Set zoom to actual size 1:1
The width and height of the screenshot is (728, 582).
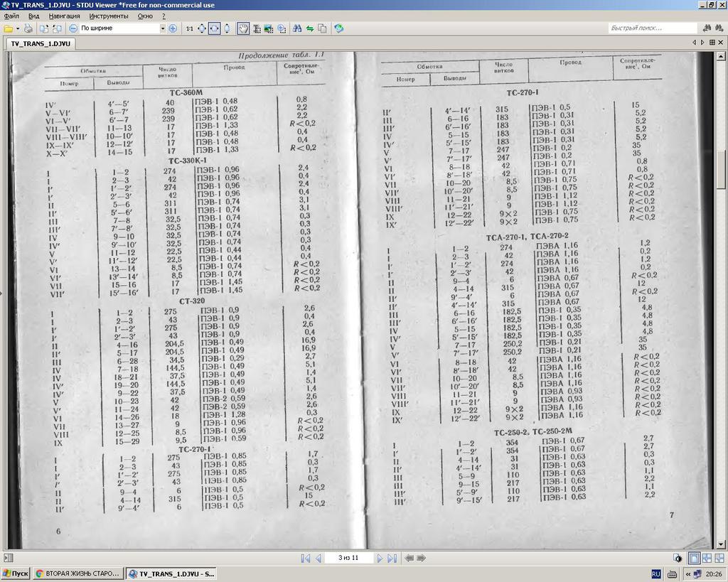pos(189,28)
